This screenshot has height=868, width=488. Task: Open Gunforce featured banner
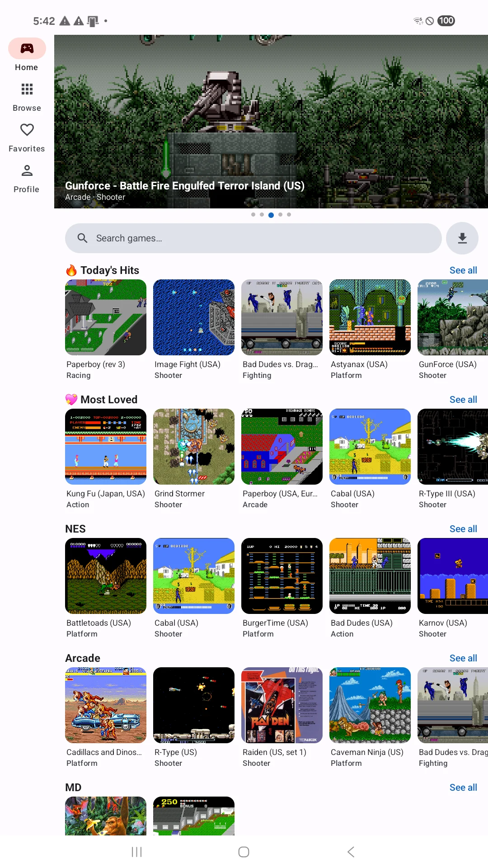tap(271, 122)
